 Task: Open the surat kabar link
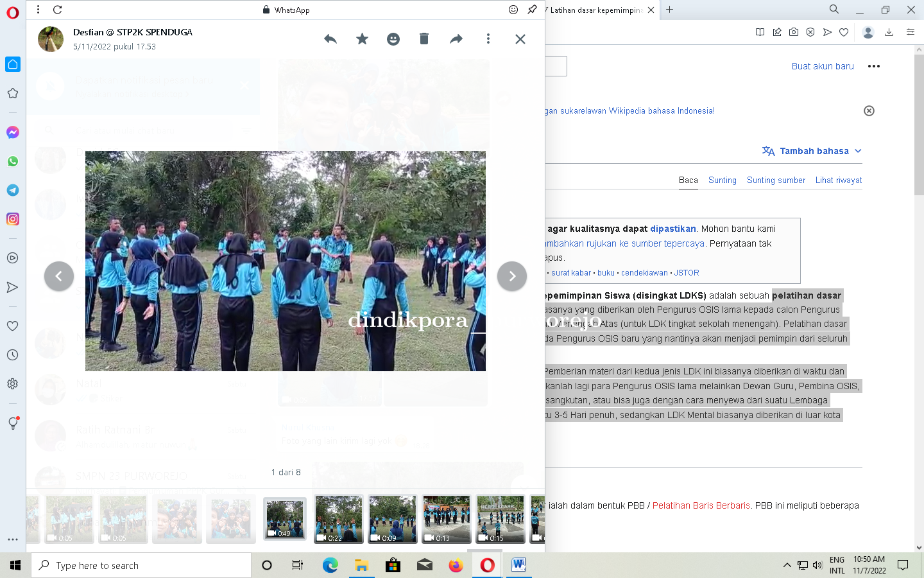coord(571,273)
